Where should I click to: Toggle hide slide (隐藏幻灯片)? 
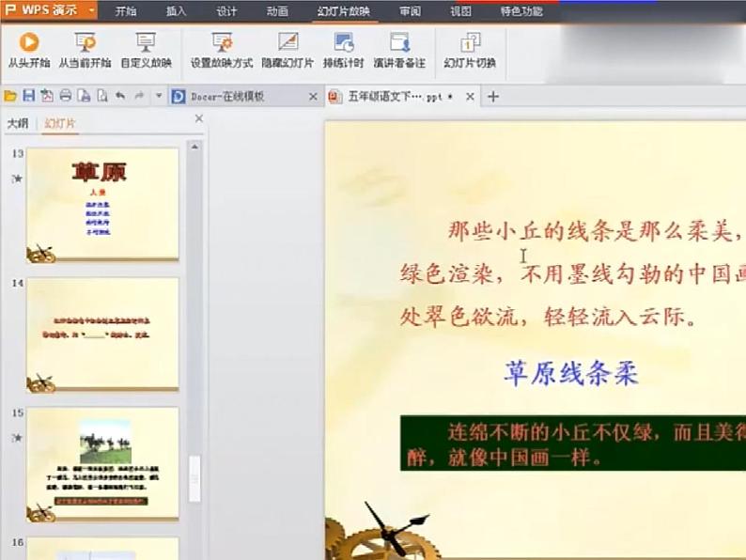[288, 50]
